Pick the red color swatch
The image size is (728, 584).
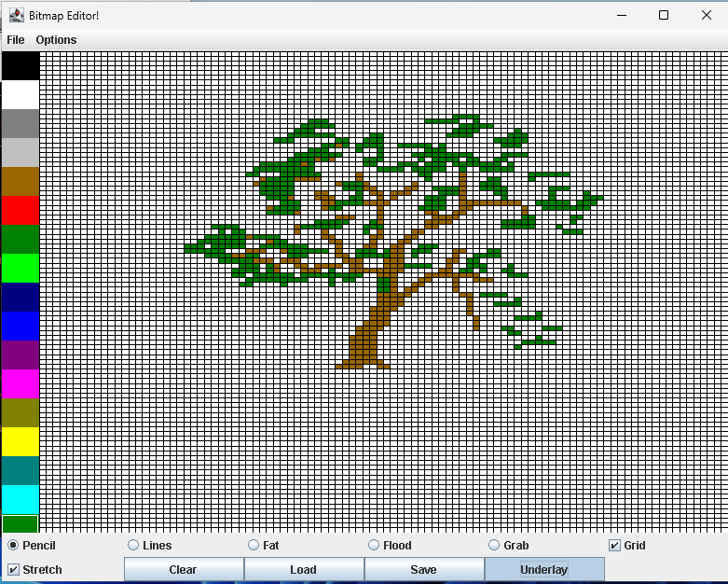click(21, 211)
